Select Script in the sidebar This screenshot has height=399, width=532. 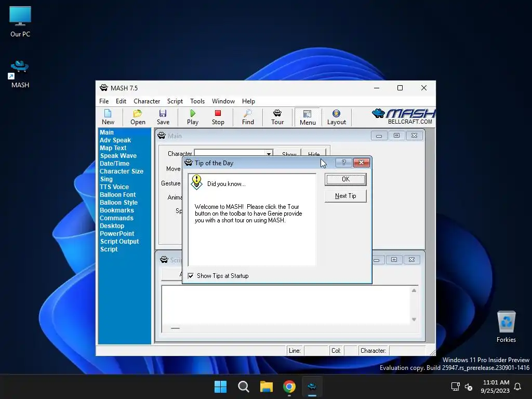[x=109, y=249]
